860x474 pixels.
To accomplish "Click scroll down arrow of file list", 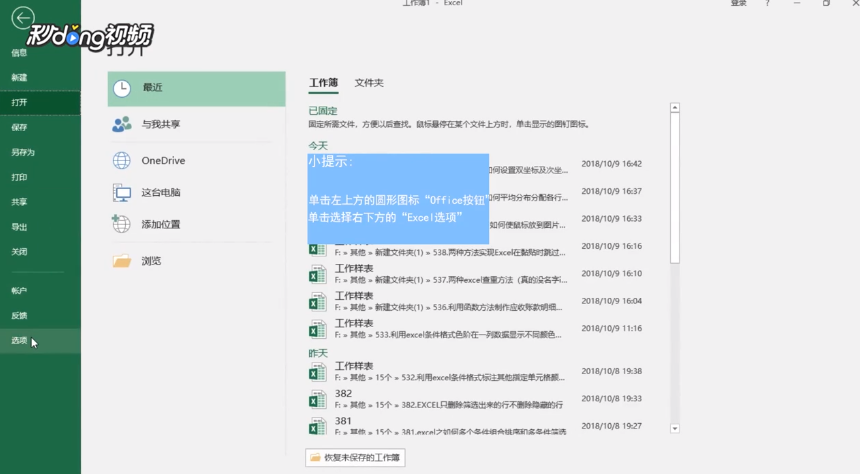I will [x=675, y=428].
